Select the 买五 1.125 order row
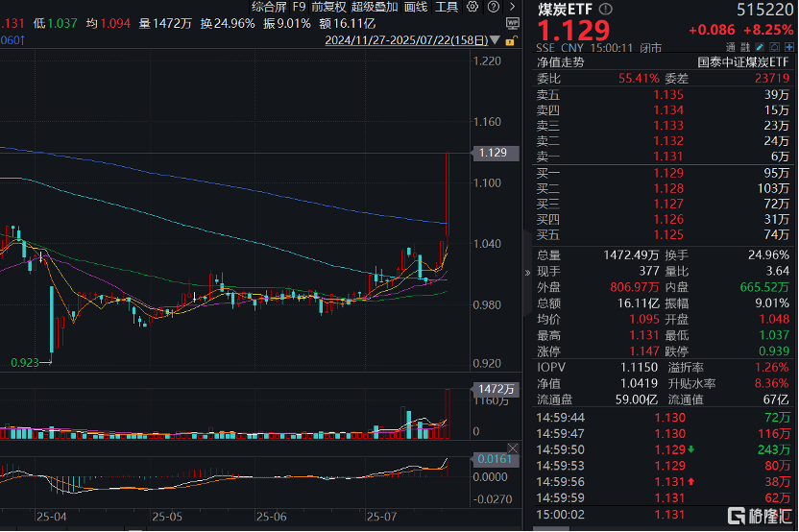Viewport: 799px width, 532px height. [x=663, y=235]
